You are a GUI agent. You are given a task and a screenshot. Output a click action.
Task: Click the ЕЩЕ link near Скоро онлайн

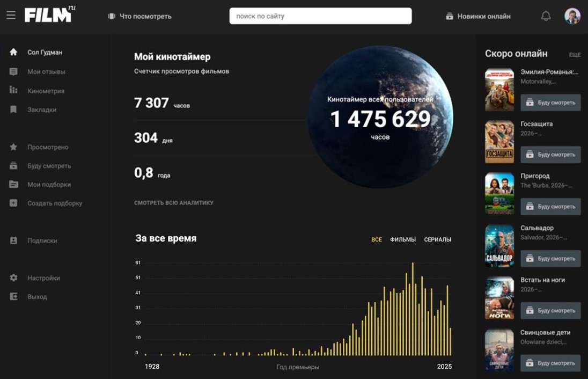pyautogui.click(x=575, y=55)
